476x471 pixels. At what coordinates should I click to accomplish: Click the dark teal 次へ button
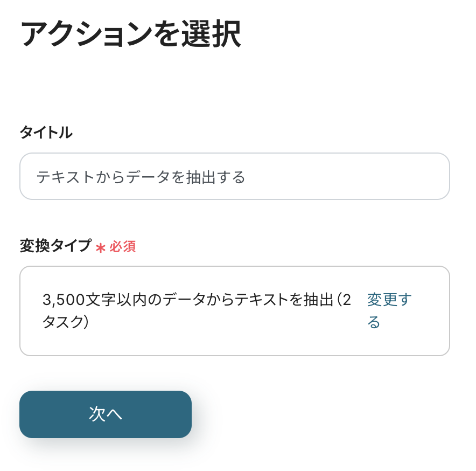click(106, 414)
